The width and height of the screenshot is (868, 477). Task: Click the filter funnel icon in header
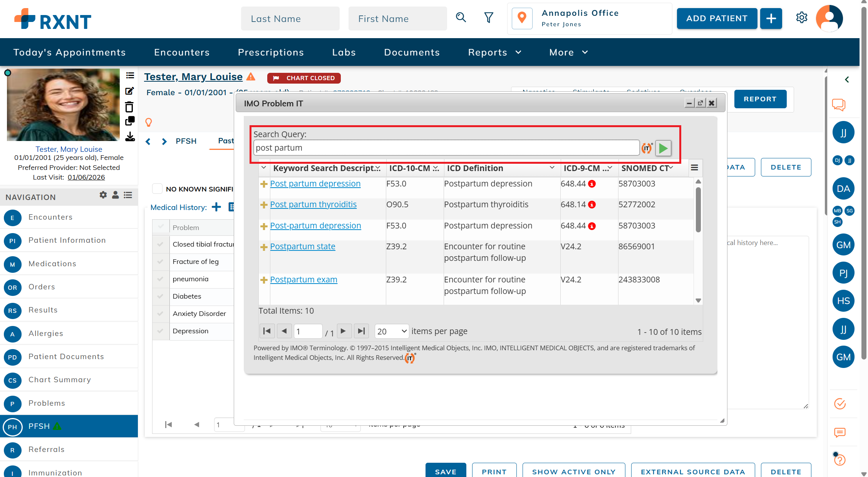coord(488,18)
